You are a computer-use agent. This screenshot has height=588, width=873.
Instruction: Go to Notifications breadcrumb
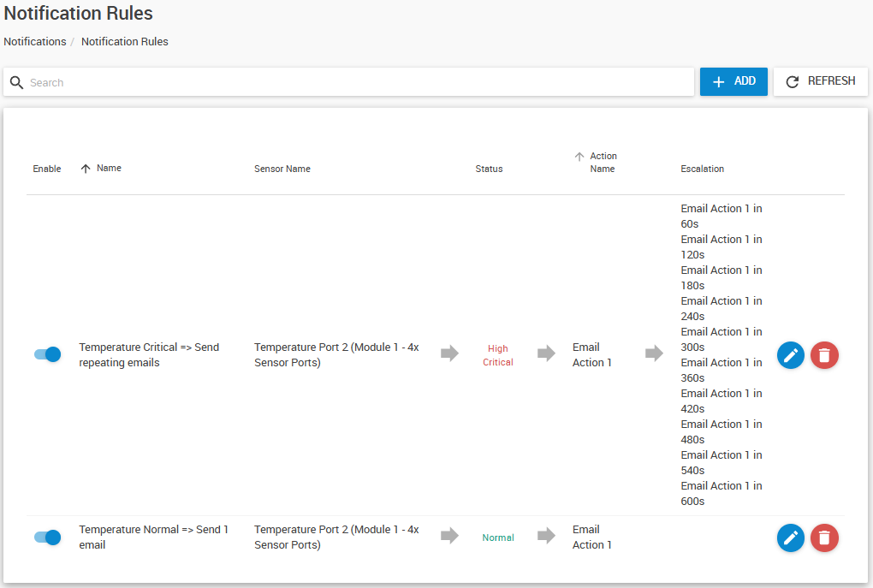pos(35,41)
